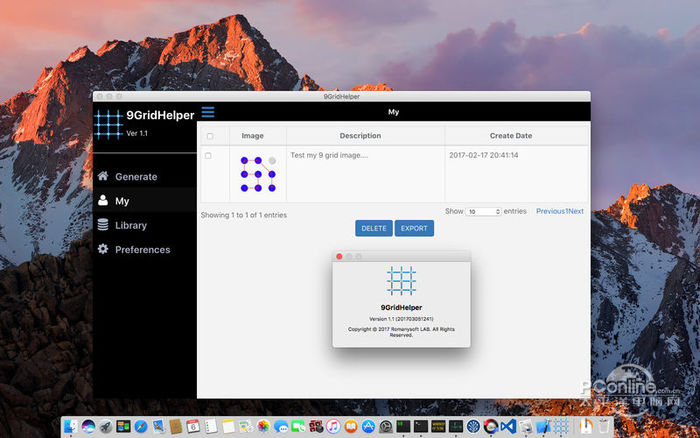Open the Library section in sidebar
This screenshot has width=700, height=438.
point(130,225)
